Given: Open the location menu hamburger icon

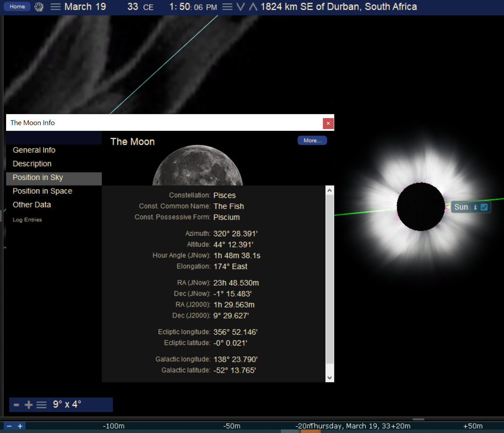Looking at the screenshot, I should [x=227, y=7].
